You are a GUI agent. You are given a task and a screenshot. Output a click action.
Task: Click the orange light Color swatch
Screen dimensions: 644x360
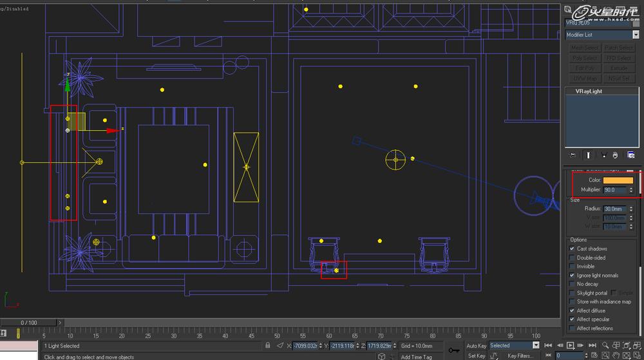(618, 180)
